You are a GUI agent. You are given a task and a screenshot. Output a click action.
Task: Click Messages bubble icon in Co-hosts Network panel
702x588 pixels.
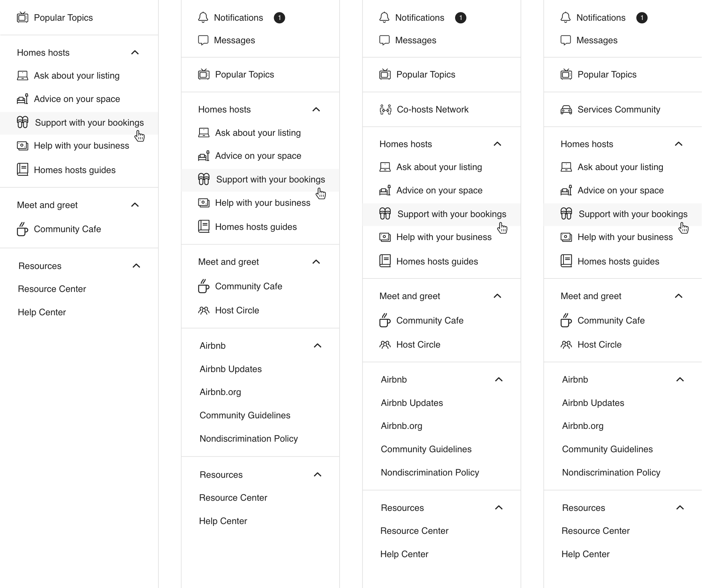(384, 40)
